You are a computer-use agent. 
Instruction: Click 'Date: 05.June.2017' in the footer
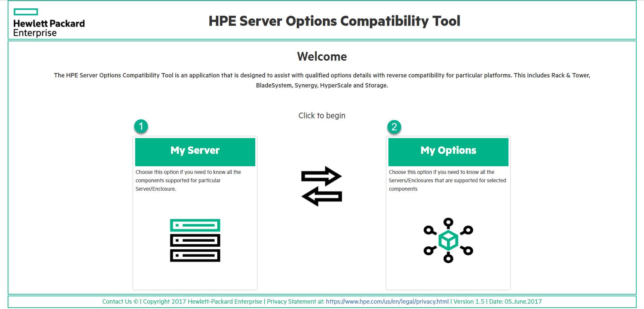tap(515, 302)
